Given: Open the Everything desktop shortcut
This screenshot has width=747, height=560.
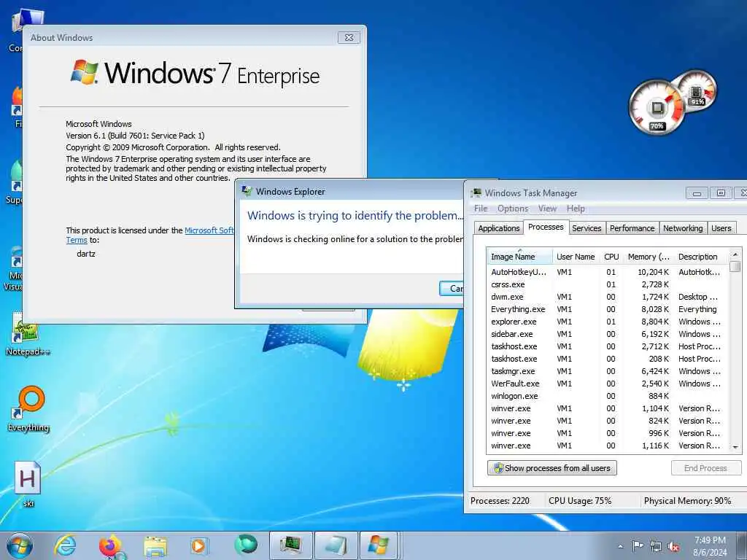Looking at the screenshot, I should [28, 408].
